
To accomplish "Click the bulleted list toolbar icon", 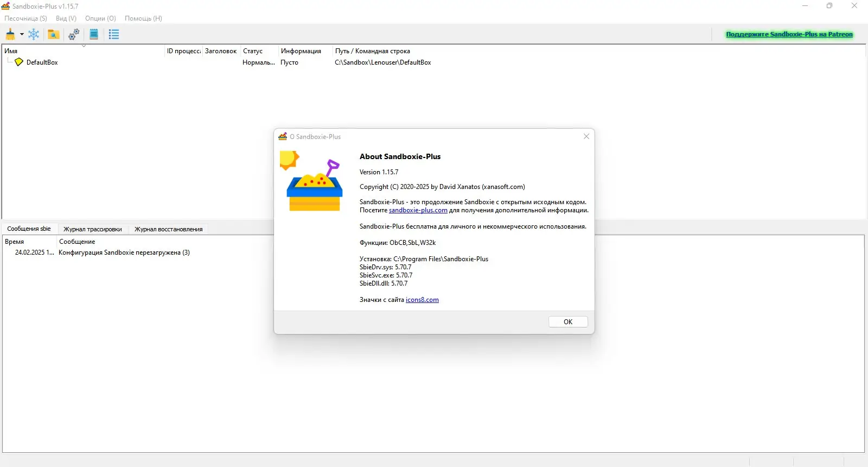I will tap(114, 34).
